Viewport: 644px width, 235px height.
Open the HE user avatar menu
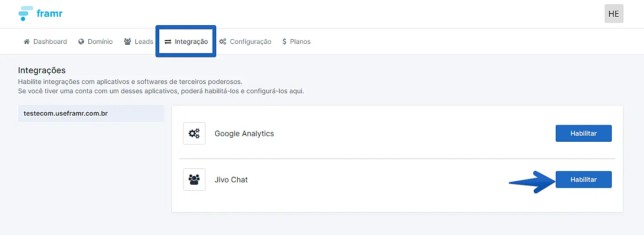pyautogui.click(x=614, y=14)
